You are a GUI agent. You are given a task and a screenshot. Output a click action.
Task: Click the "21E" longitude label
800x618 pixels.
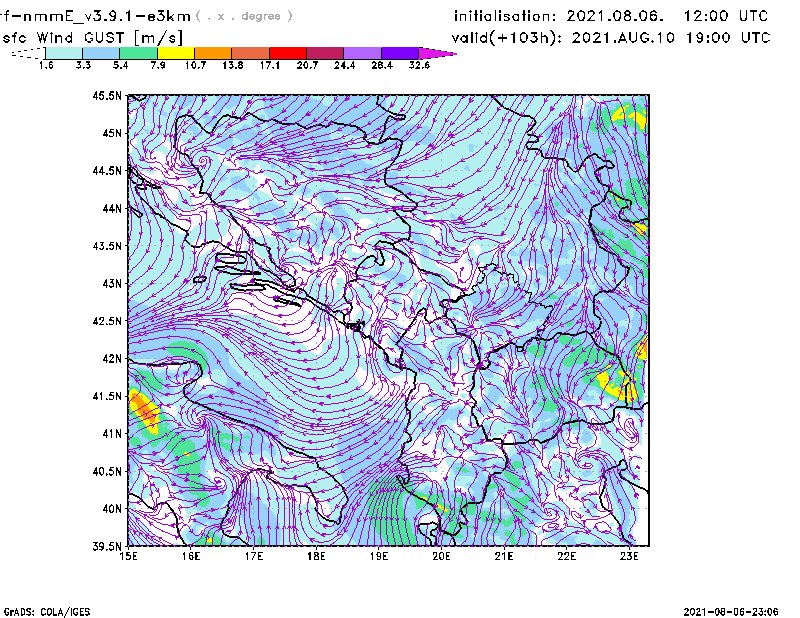504,556
